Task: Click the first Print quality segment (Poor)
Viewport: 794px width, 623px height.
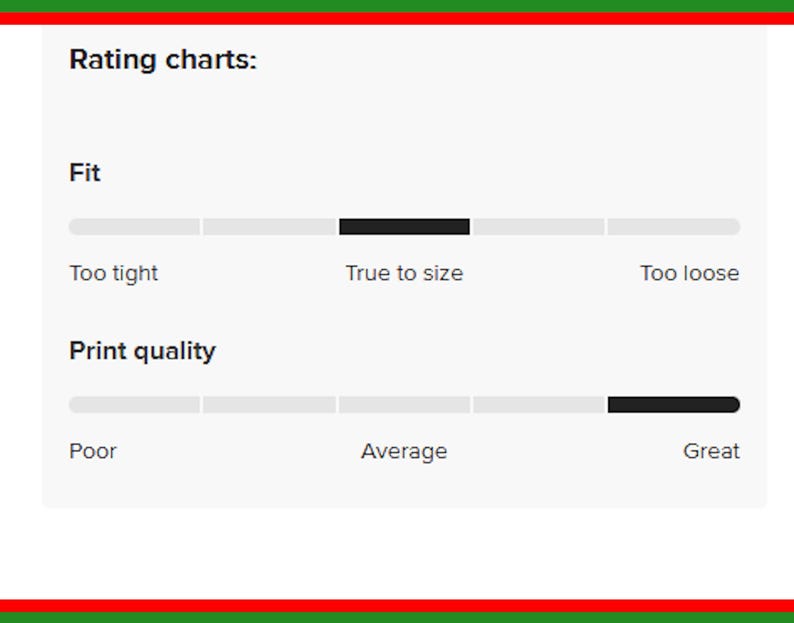Action: (x=134, y=405)
